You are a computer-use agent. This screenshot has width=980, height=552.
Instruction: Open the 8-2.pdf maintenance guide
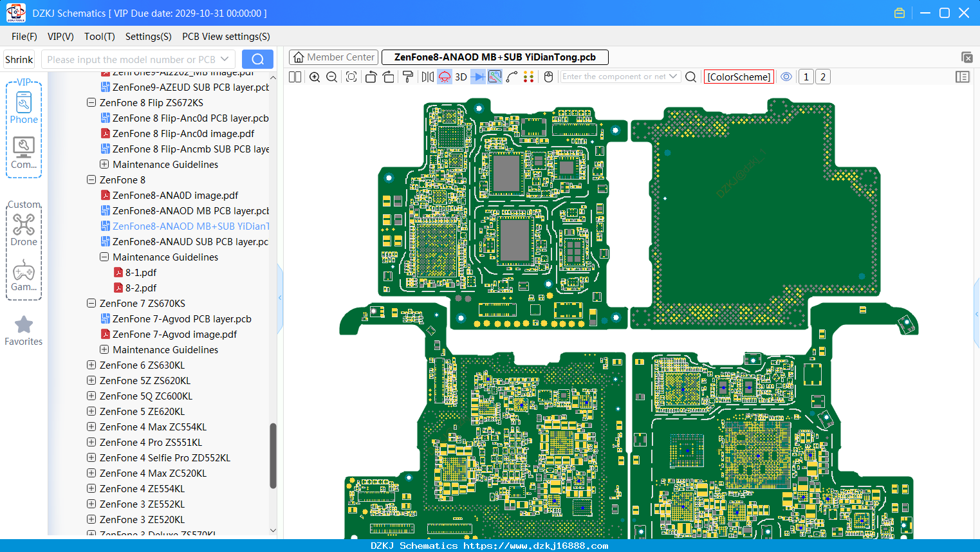click(135, 288)
